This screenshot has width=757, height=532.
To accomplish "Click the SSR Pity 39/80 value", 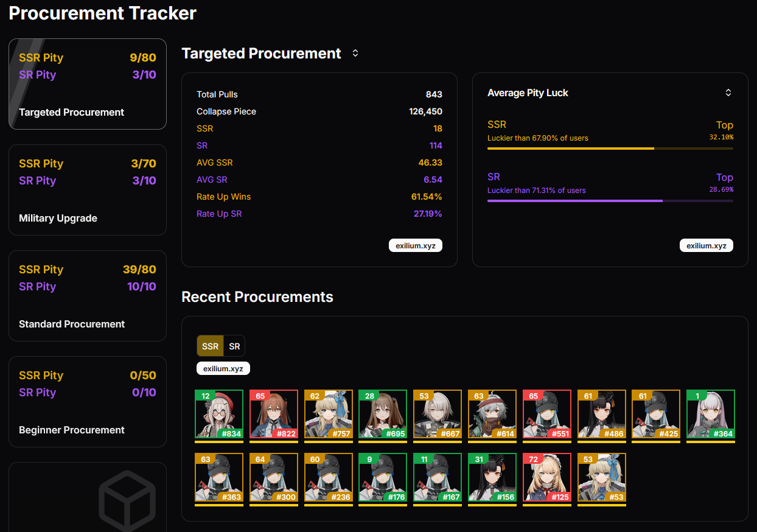I will (139, 270).
